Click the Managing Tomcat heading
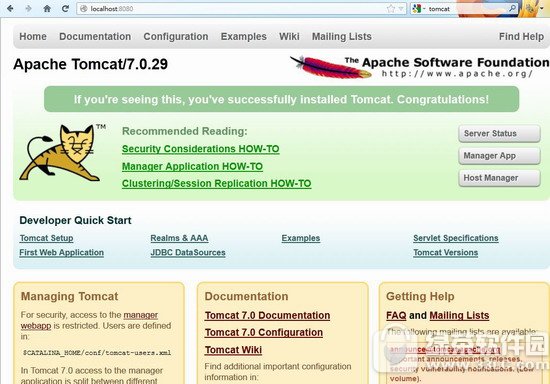 69,296
